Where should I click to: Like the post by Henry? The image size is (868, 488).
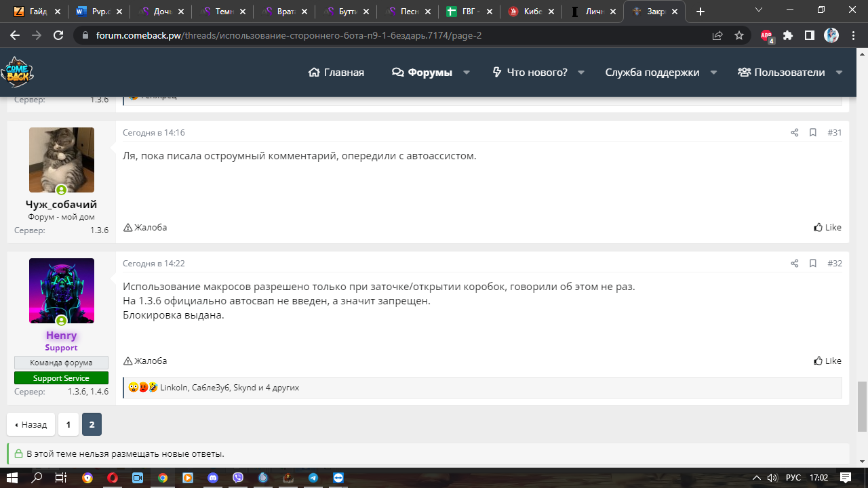click(x=827, y=361)
